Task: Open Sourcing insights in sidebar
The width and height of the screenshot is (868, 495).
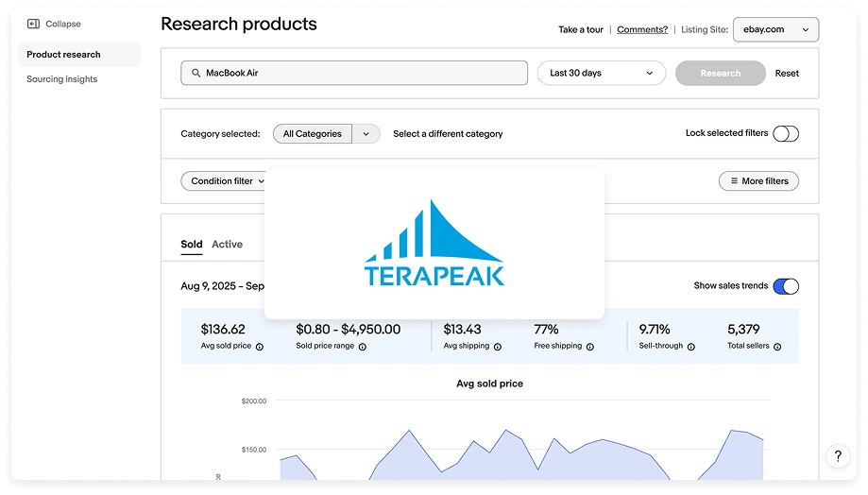Action: point(61,79)
